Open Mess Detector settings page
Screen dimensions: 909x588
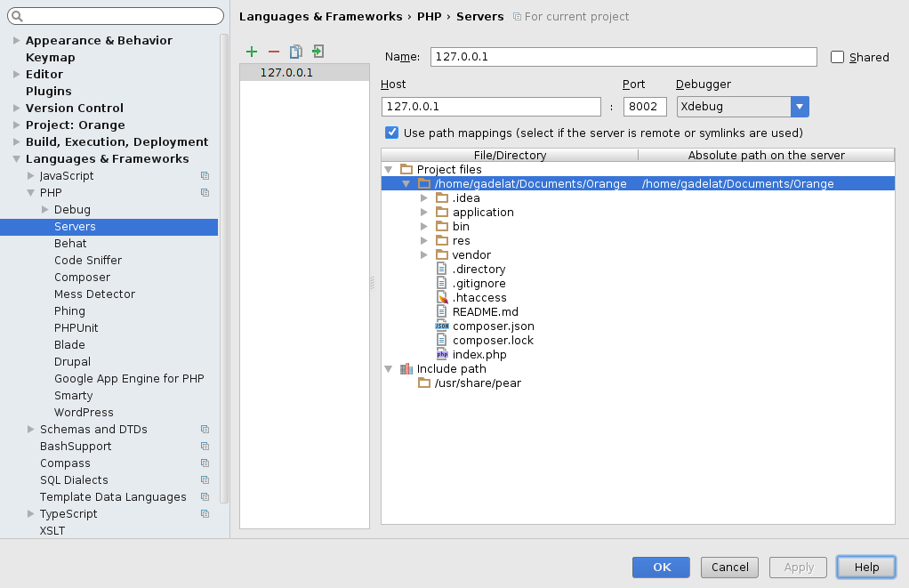click(x=94, y=294)
